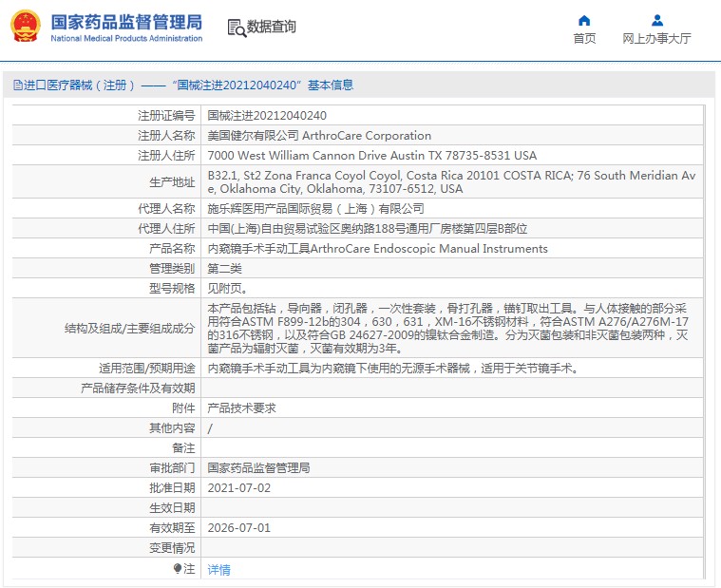Click the 结构及组成/主要组成成分 label
The image size is (721, 588).
pos(130,329)
